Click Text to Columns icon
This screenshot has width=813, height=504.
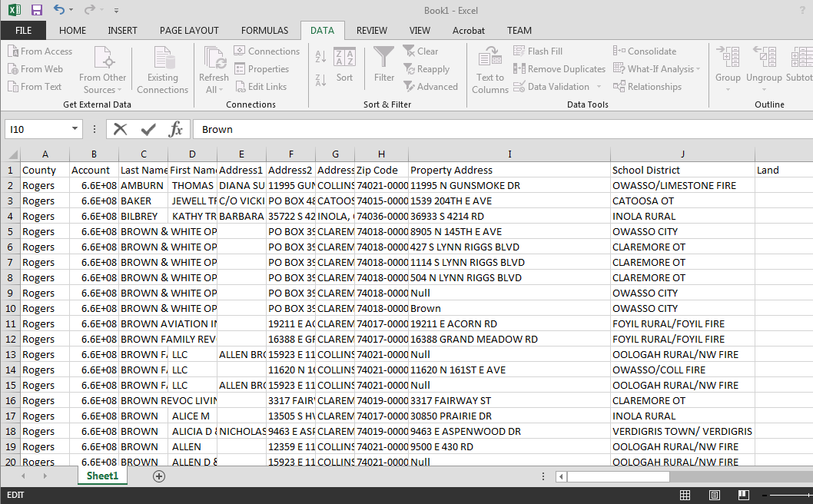click(490, 69)
